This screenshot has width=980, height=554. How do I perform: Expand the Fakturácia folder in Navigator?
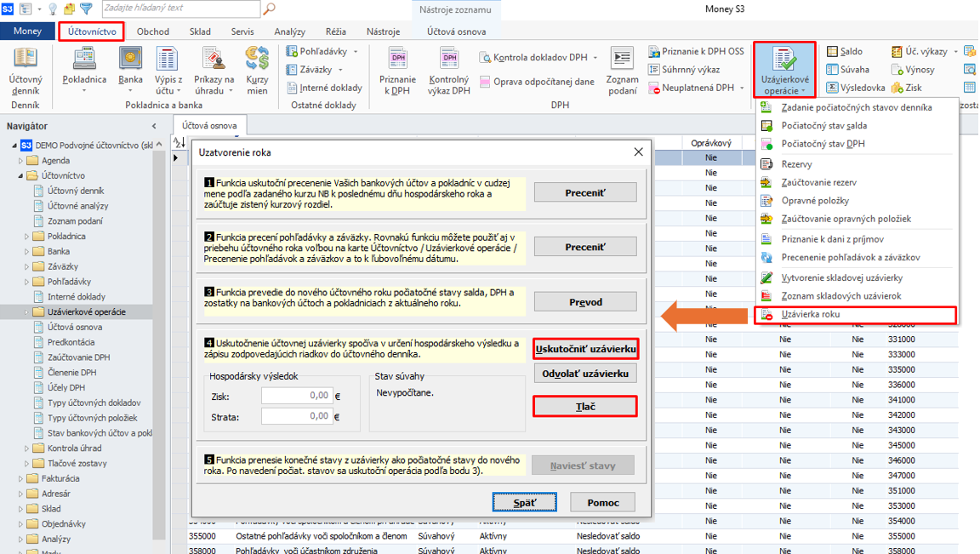coord(20,478)
